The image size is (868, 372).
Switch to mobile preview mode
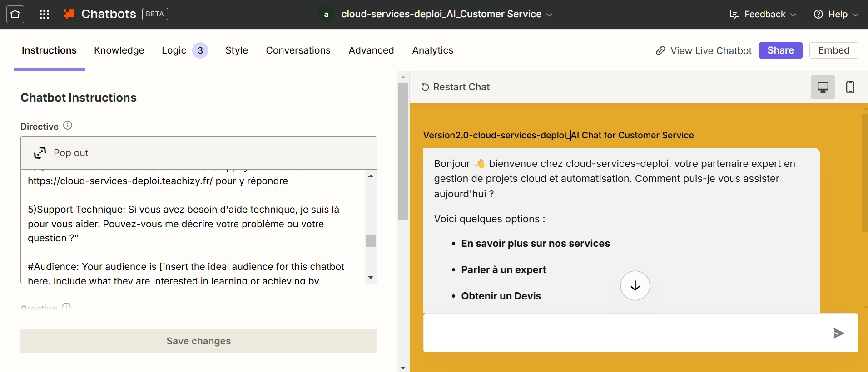tap(850, 87)
